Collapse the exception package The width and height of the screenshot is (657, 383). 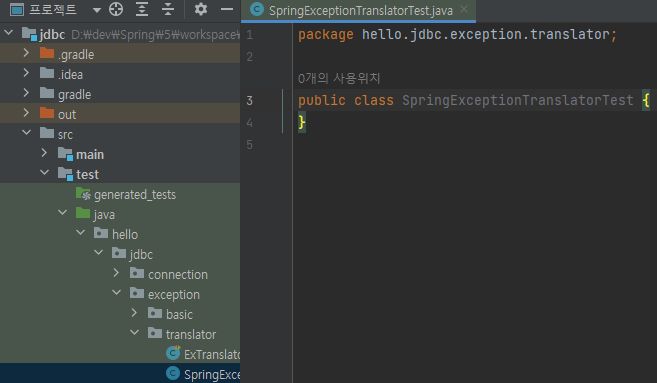click(x=116, y=292)
